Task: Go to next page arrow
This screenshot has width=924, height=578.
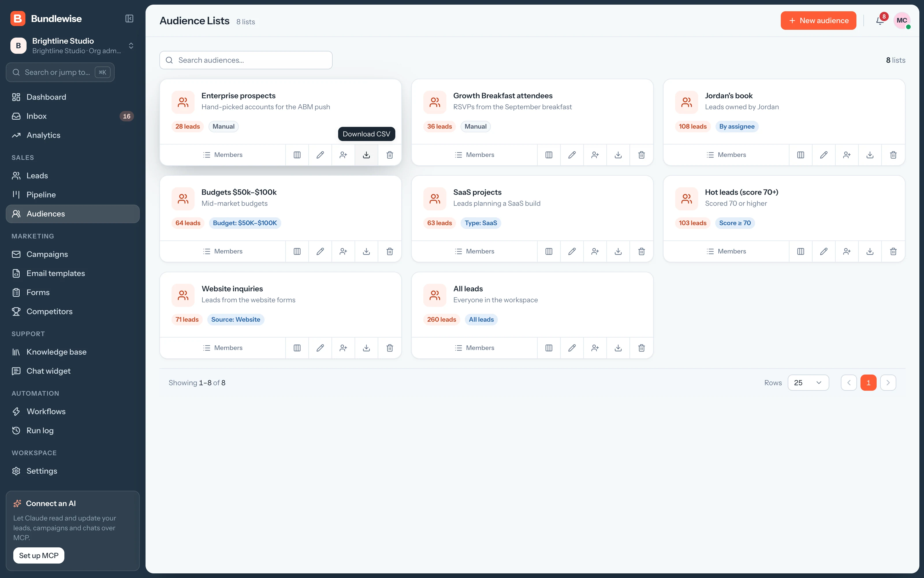Action: pos(888,383)
